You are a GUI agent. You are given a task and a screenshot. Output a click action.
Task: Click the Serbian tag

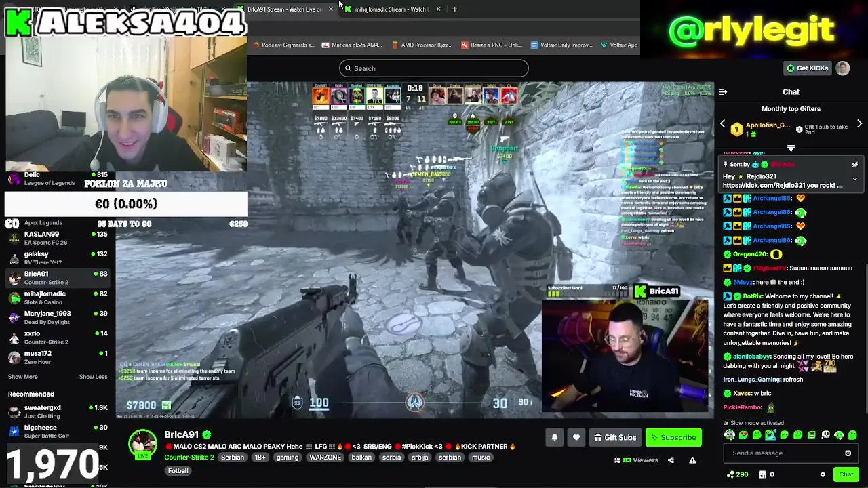pyautogui.click(x=233, y=457)
